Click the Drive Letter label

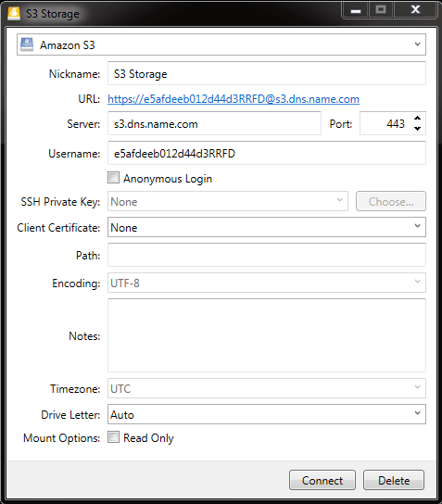point(70,415)
